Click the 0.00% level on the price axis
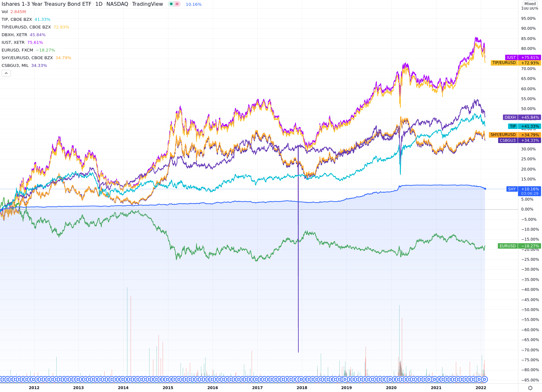542x392 pixels. 527,209
